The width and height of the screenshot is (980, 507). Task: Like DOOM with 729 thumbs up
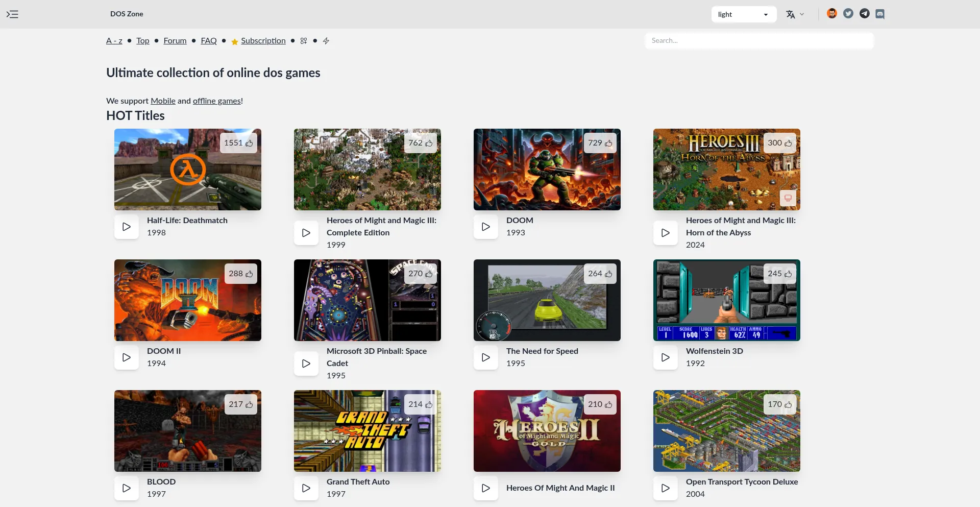(x=600, y=143)
